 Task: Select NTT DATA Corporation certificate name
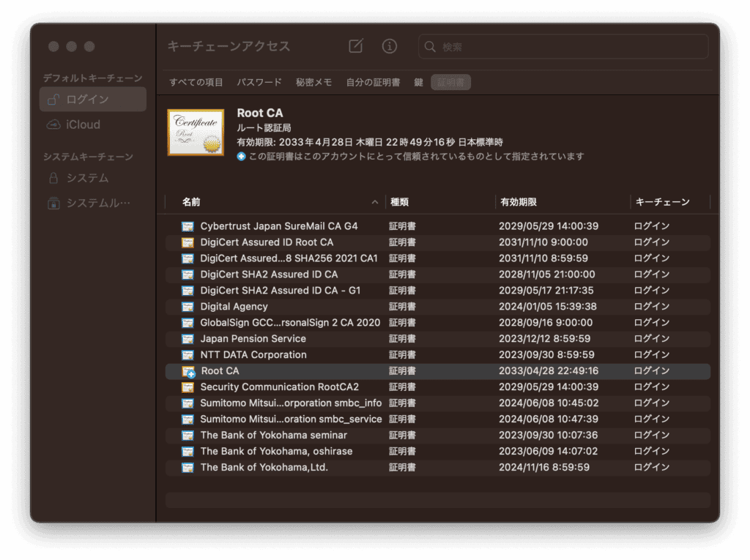click(x=253, y=355)
